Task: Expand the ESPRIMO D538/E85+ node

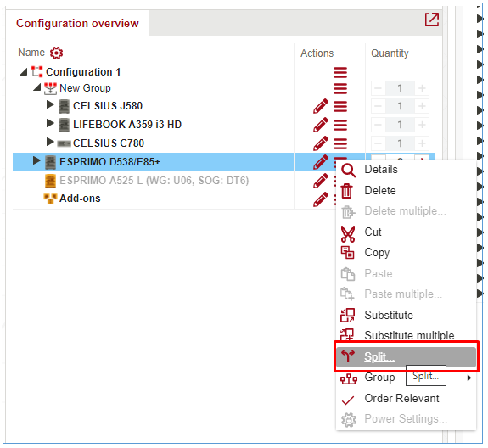Action: tap(36, 160)
